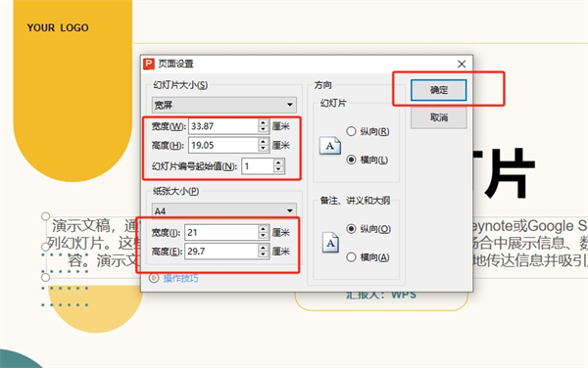Screen dimensions: 588x368
Task: Increase slide height with up spinner
Action: pyautogui.click(x=264, y=142)
